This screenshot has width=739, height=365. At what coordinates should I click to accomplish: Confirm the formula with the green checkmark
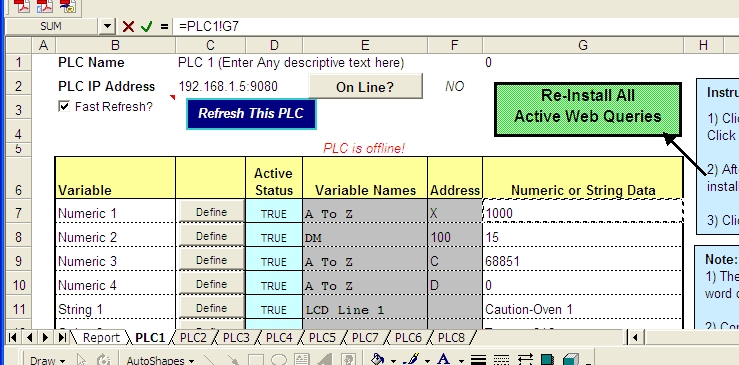point(147,26)
